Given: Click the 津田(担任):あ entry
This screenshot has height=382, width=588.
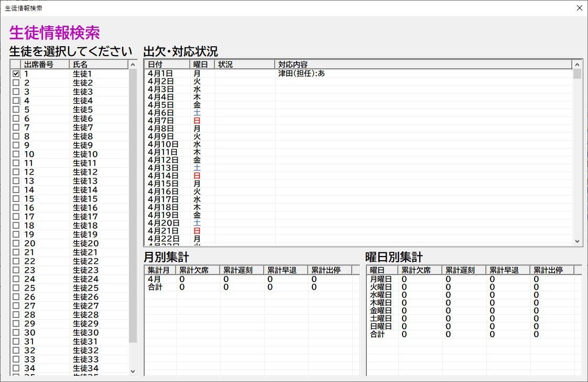Looking at the screenshot, I should [x=301, y=73].
